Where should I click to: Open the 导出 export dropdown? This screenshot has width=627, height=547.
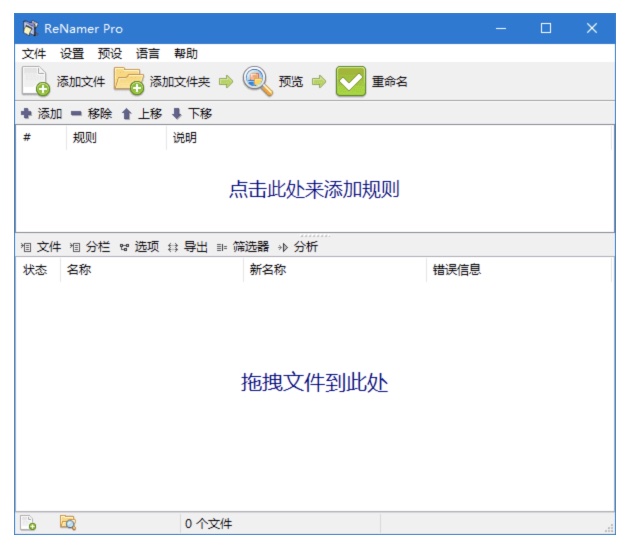[196, 247]
